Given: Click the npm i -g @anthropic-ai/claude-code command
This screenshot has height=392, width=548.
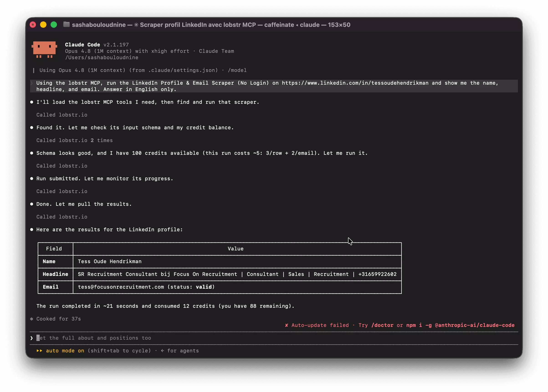Looking at the screenshot, I should (460, 325).
